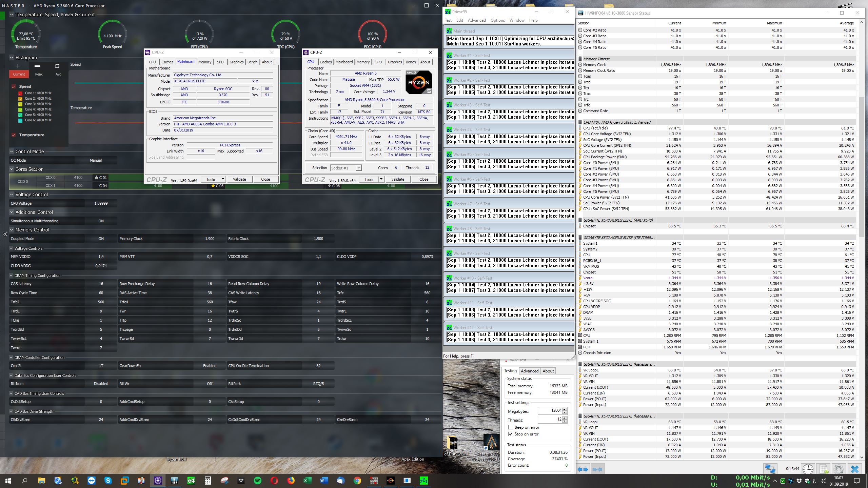
Task: Toggle Core 1 speed checkbox
Action: click(x=20, y=93)
